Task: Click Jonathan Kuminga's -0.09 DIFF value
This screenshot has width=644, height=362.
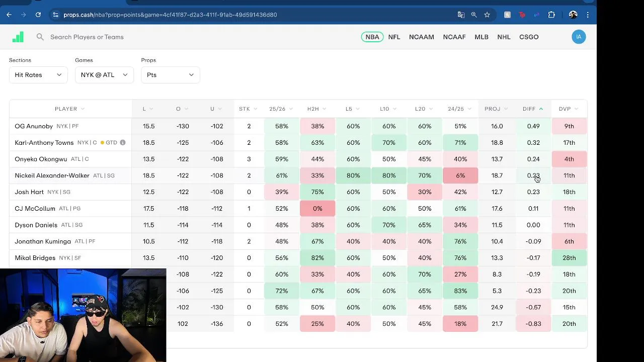Action: pyautogui.click(x=533, y=241)
